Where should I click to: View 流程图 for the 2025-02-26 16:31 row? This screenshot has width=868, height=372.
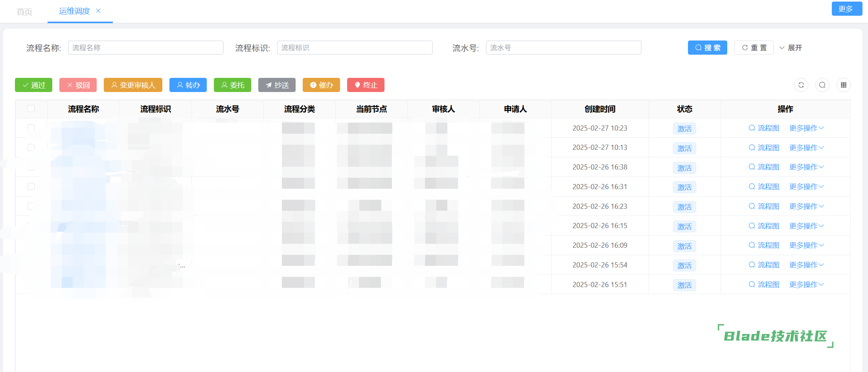pyautogui.click(x=764, y=186)
